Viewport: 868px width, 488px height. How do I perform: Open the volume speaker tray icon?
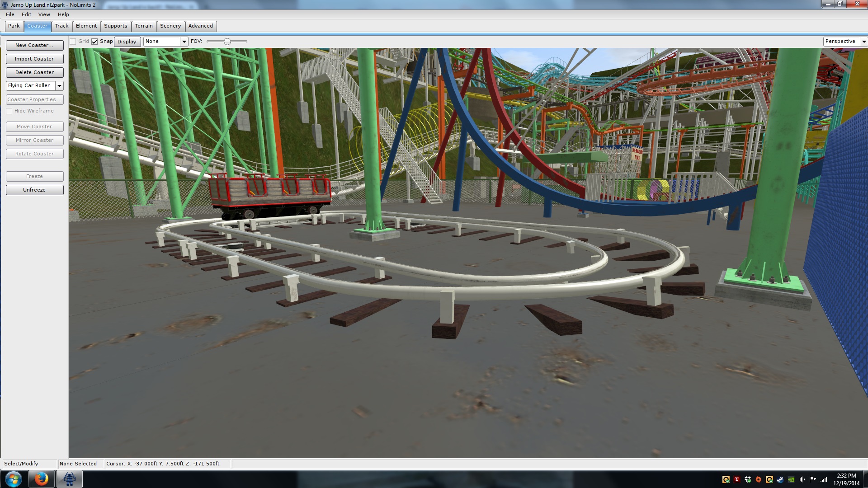pyautogui.click(x=802, y=479)
